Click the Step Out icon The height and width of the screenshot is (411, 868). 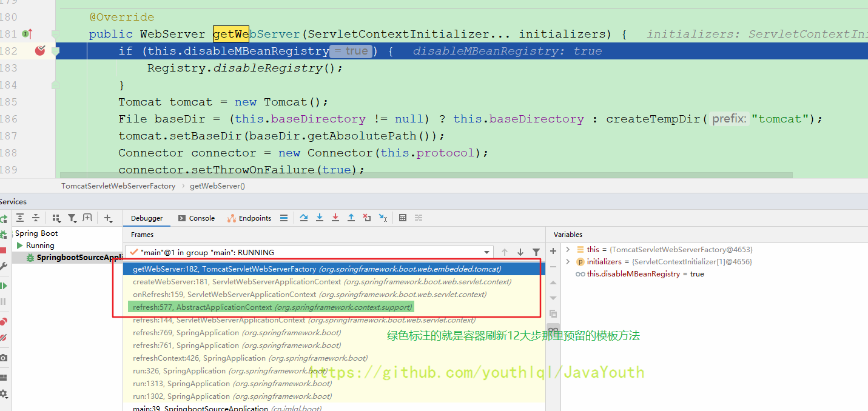click(x=351, y=218)
